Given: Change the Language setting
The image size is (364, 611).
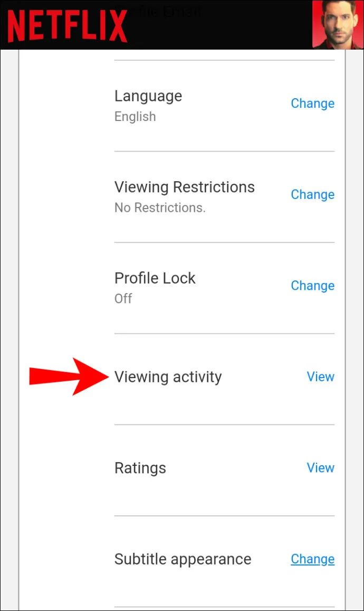Looking at the screenshot, I should (x=313, y=104).
